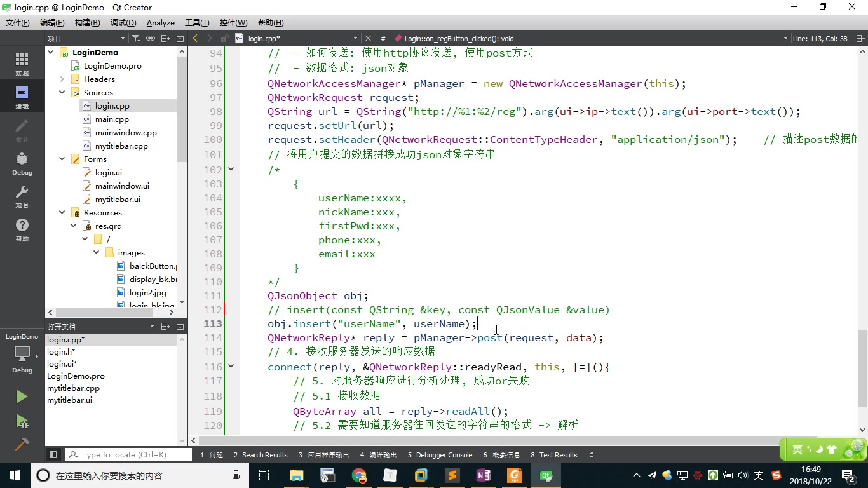The height and width of the screenshot is (488, 868).
Task: Open the project tree filter icon
Action: 136,38
